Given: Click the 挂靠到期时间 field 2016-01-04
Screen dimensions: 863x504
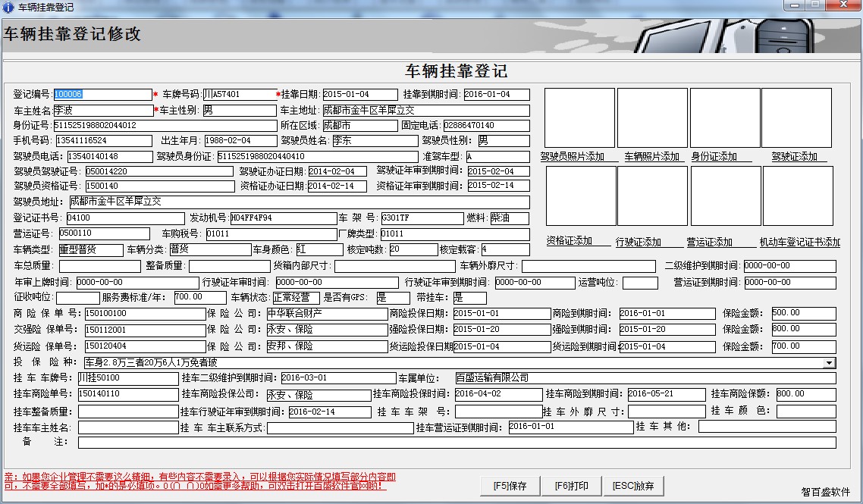Looking at the screenshot, I should pyautogui.click(x=497, y=95).
